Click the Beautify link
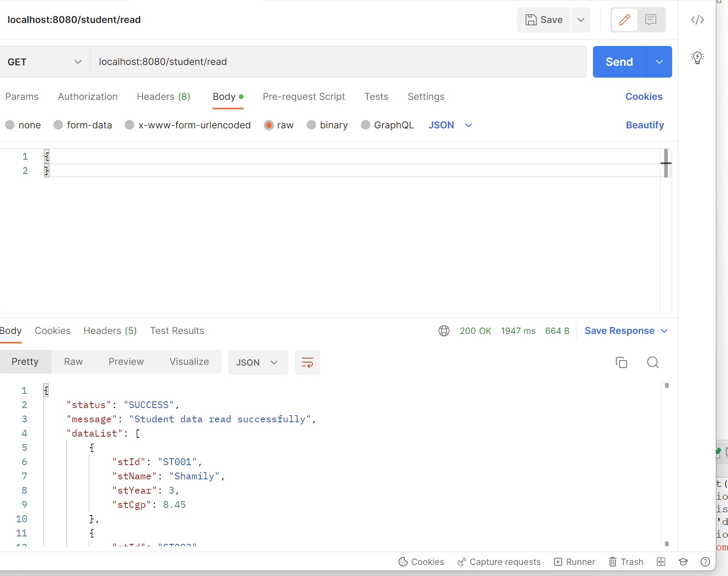The height and width of the screenshot is (576, 728). [x=644, y=125]
